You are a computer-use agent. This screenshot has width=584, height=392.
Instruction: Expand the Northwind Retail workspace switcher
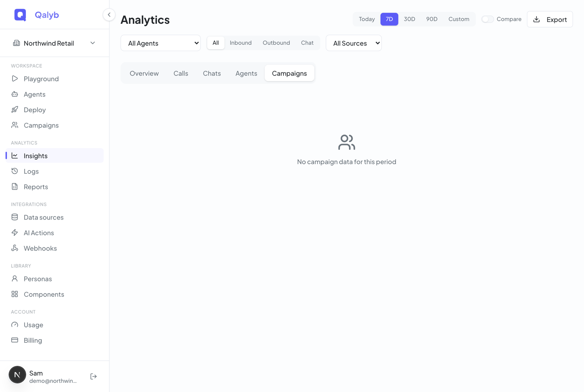55,43
